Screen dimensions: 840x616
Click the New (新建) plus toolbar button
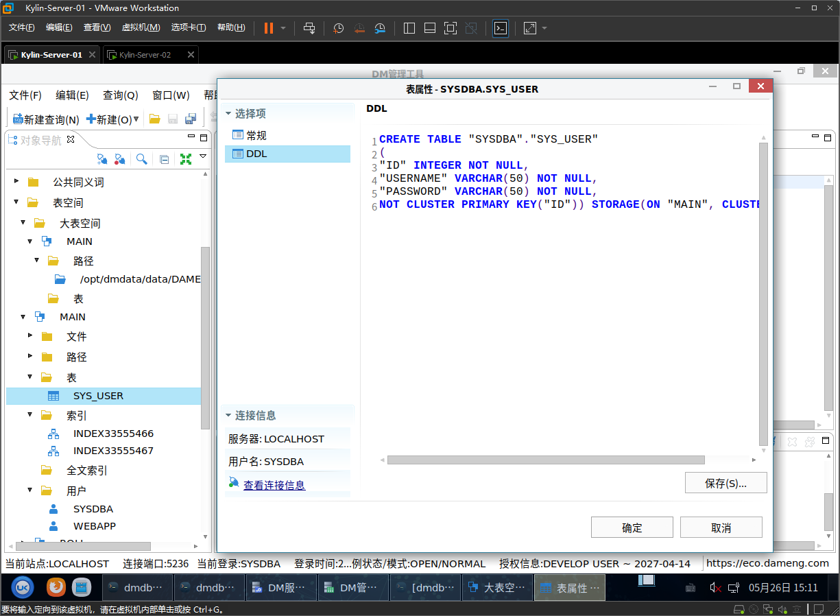[x=108, y=119]
